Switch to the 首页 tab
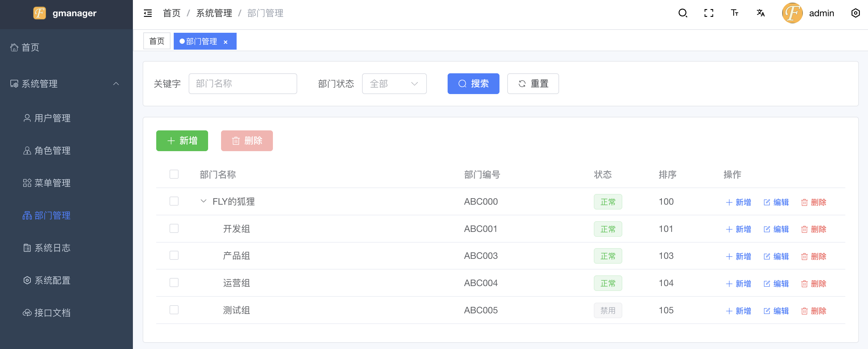Image resolution: width=868 pixels, height=349 pixels. [157, 41]
